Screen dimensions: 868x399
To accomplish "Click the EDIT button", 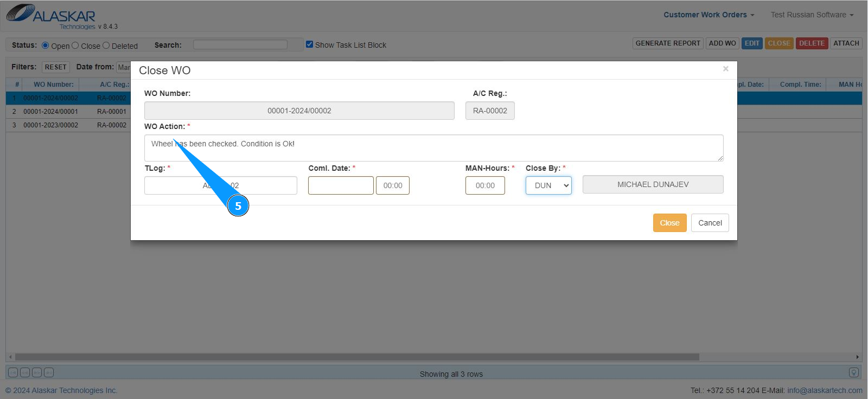I will 752,43.
